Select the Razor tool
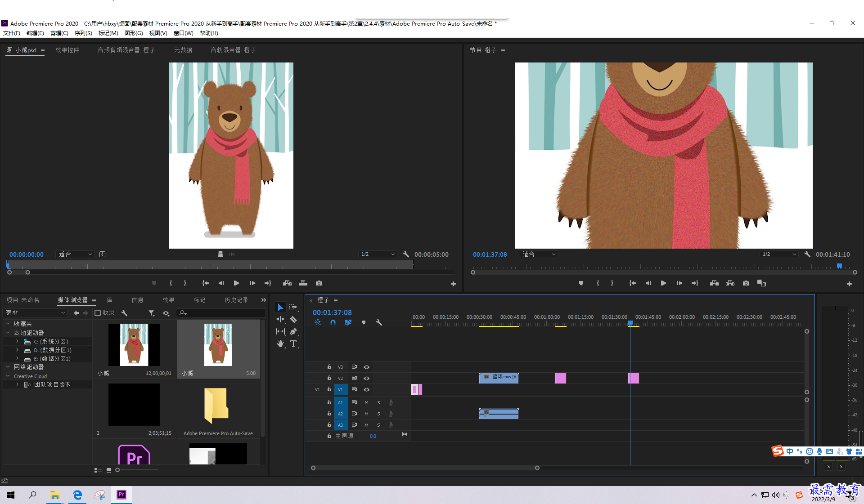This screenshot has height=504, width=864. (x=293, y=319)
